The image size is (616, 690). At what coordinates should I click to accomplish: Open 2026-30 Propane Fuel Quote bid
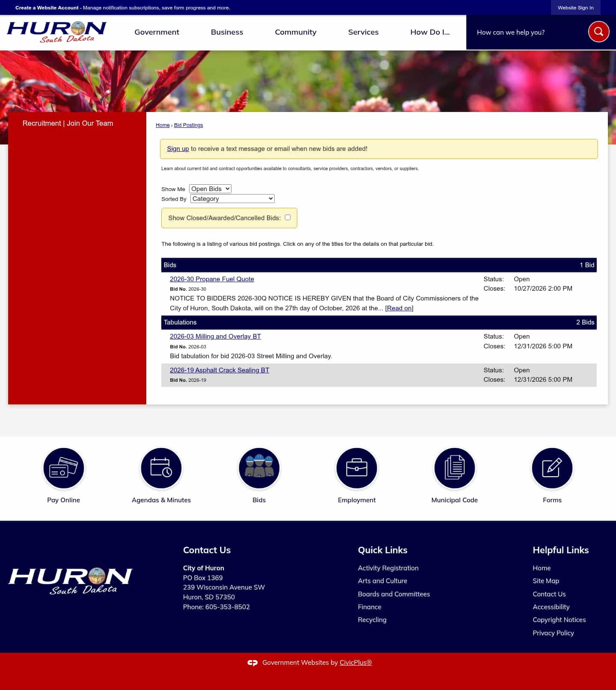pyautogui.click(x=212, y=279)
